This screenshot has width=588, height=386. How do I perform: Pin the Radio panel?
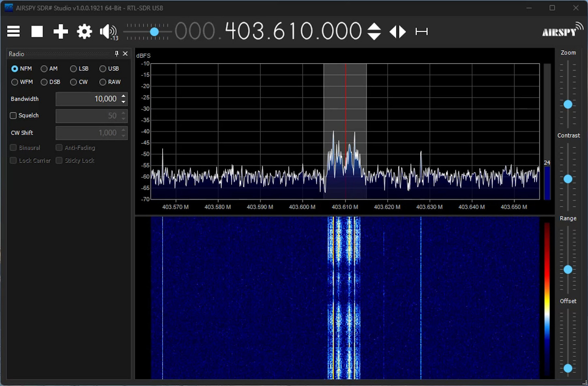pyautogui.click(x=116, y=53)
